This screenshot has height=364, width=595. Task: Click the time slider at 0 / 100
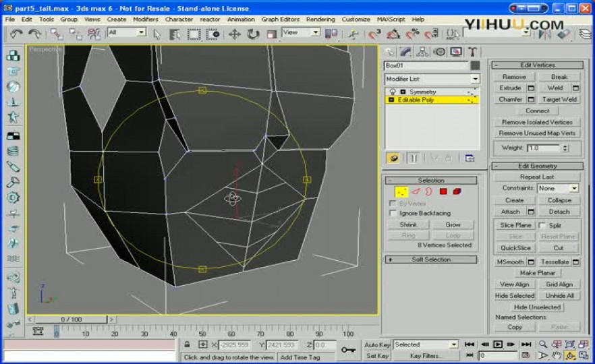coord(72,320)
